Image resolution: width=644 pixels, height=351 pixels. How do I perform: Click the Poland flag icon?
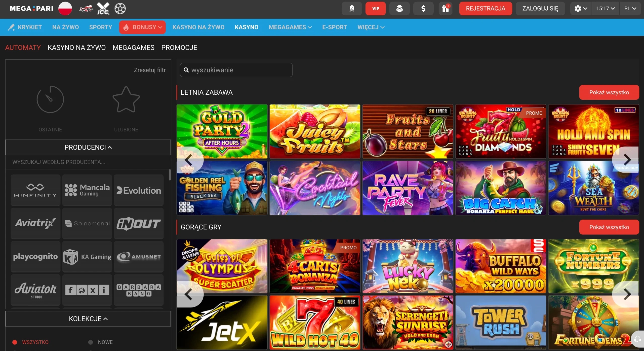click(65, 9)
